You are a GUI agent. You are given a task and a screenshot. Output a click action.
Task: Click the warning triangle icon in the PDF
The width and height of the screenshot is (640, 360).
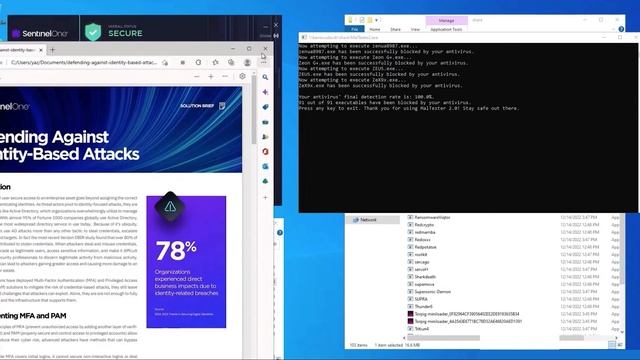click(170, 207)
